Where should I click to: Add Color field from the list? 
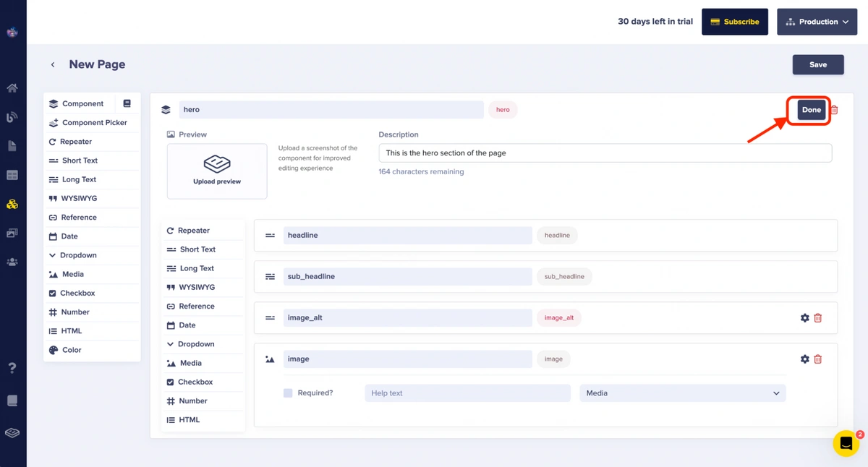[x=72, y=350]
